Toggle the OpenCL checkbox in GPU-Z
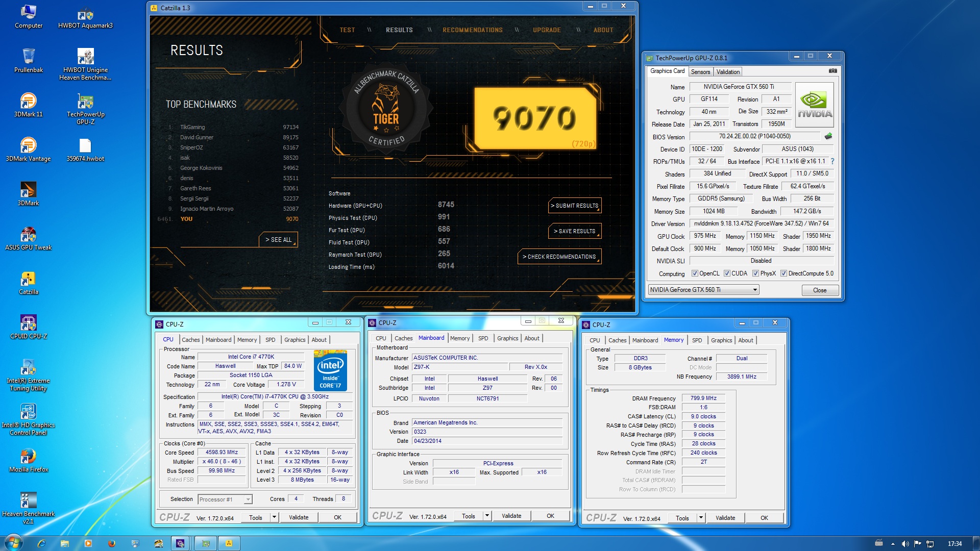Image resolution: width=980 pixels, height=551 pixels. pos(695,273)
